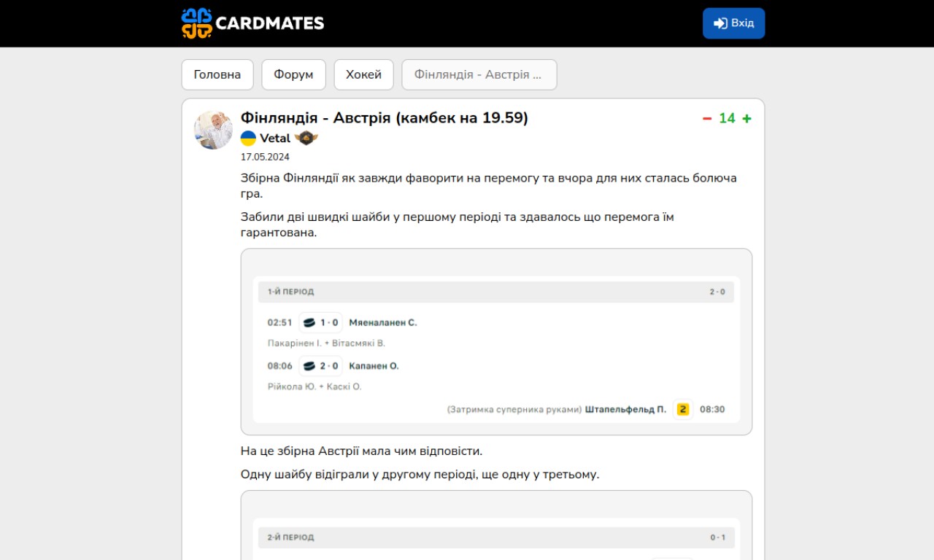The image size is (934, 560).
Task: Click the yellow 2-minute penalty icon
Action: [683, 409]
